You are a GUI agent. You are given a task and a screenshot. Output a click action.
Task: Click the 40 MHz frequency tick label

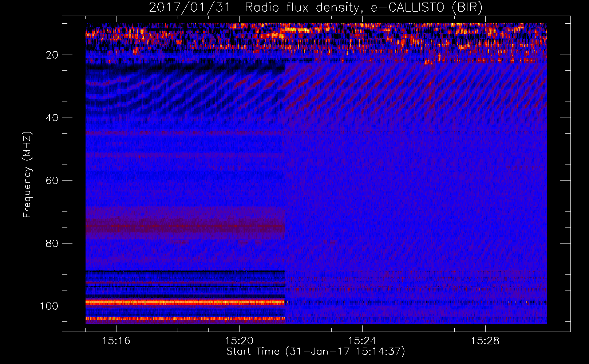[52, 118]
